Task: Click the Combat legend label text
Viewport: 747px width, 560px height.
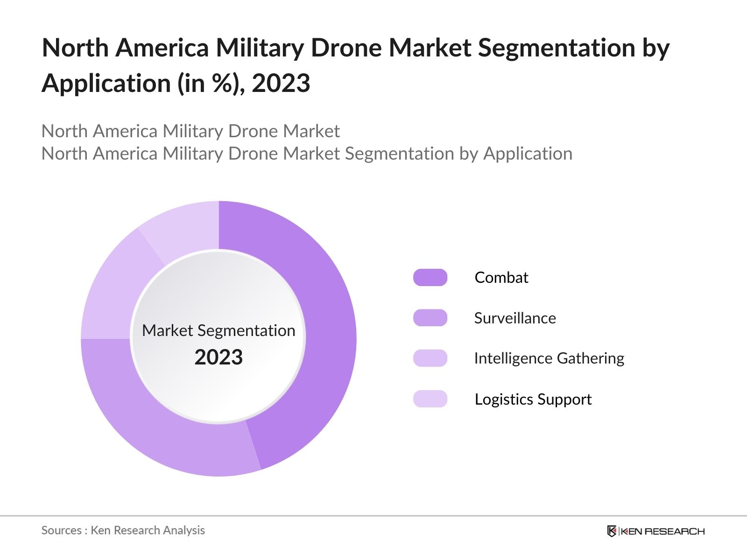Action: click(501, 278)
